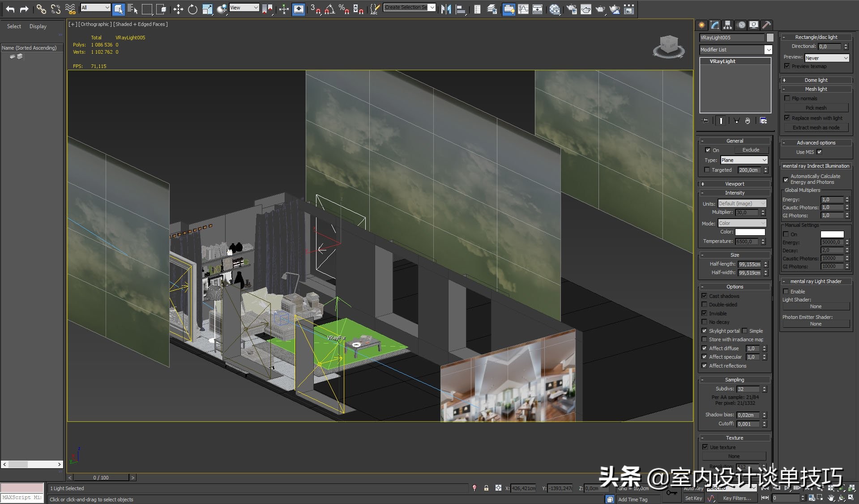
Task: Open Curve Editor from toolbar
Action: tap(523, 9)
